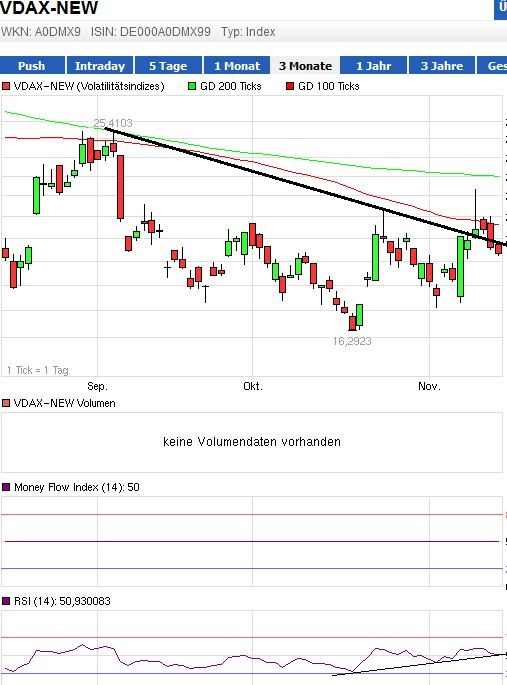Image resolution: width=507 pixels, height=685 pixels.
Task: Click the red GD 100 Ticks legend swatch
Action: click(290, 86)
